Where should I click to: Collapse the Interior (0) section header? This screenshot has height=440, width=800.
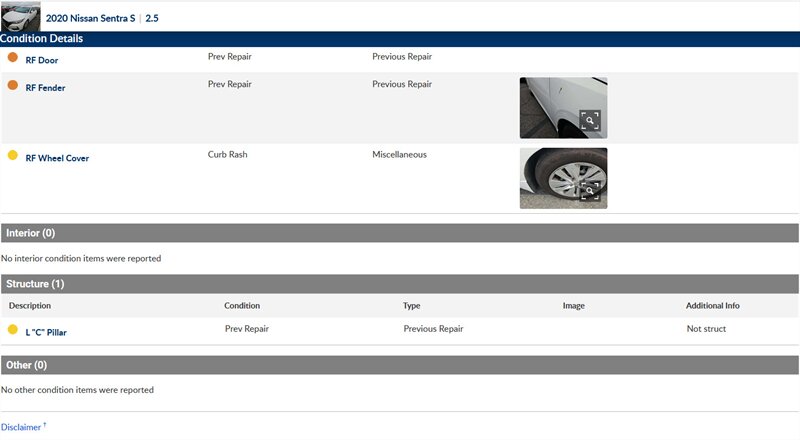coord(400,233)
